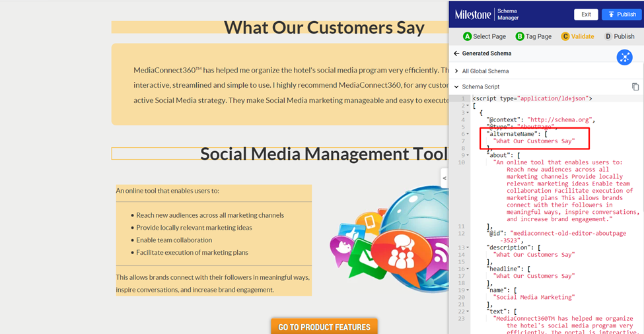Click the back arrow beside Generated Schema

(456, 53)
